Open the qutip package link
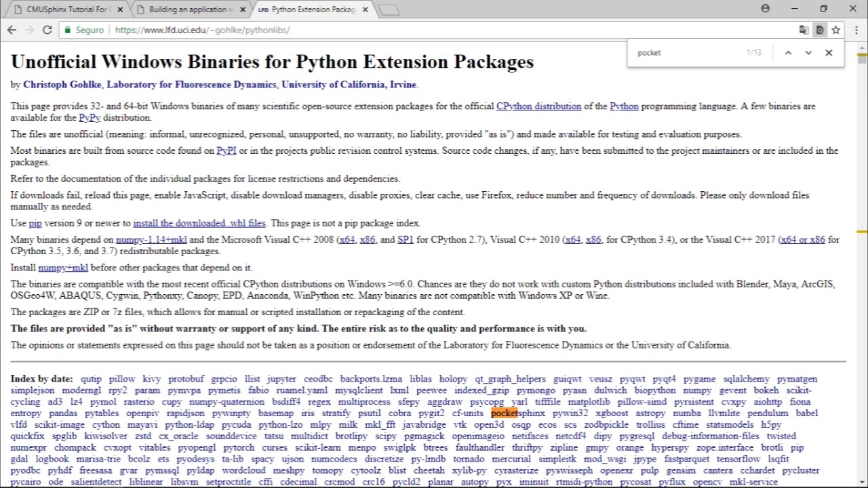Screen dimensions: 868x488 pyautogui.click(x=91, y=379)
